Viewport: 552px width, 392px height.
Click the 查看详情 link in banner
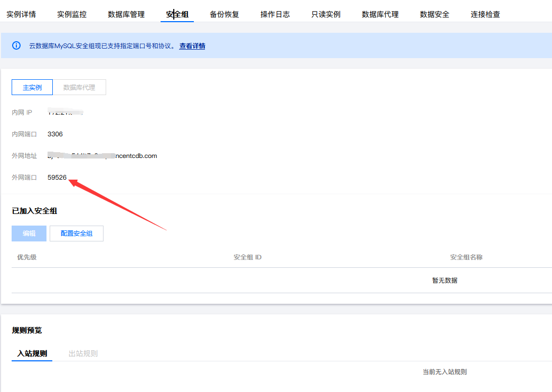[x=192, y=46]
